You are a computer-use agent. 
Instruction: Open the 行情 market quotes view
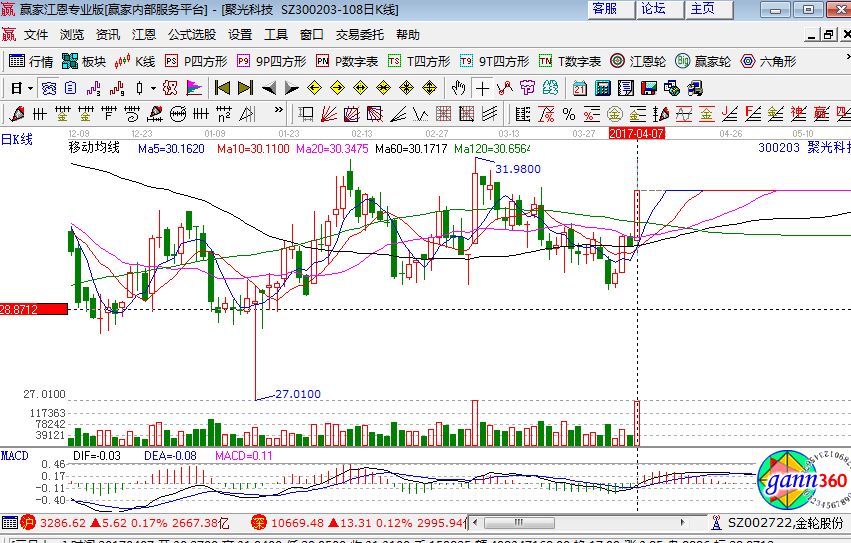tap(31, 61)
